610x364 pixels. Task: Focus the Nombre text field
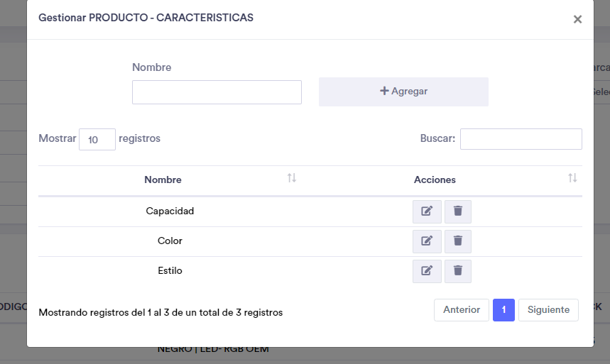(x=217, y=92)
